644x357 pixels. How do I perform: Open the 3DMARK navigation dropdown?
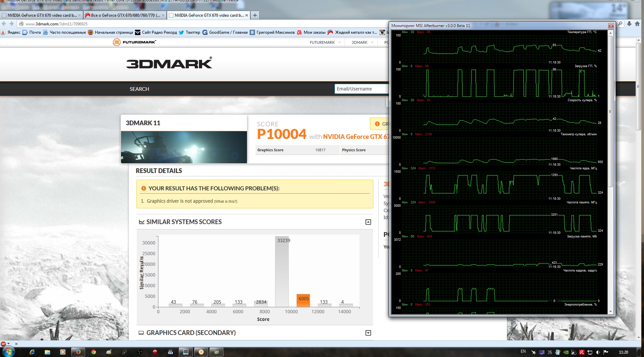[362, 42]
